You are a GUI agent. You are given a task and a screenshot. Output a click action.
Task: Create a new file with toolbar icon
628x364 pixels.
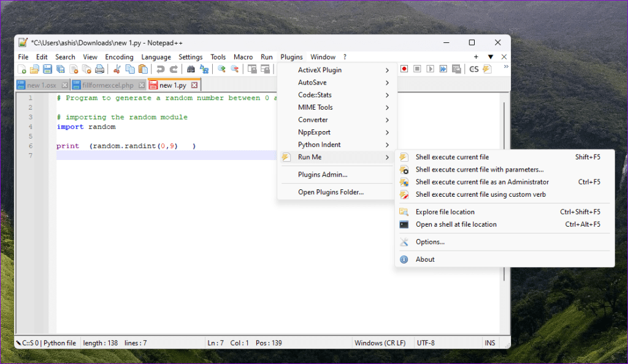[x=22, y=69]
